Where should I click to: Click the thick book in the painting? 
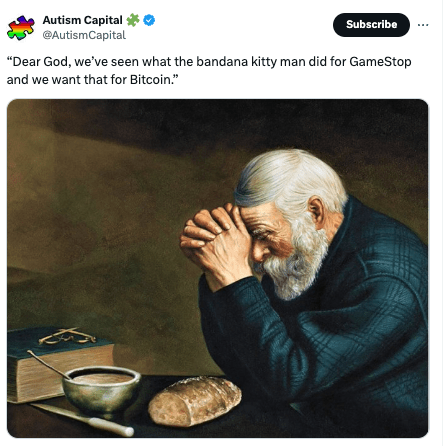60,363
